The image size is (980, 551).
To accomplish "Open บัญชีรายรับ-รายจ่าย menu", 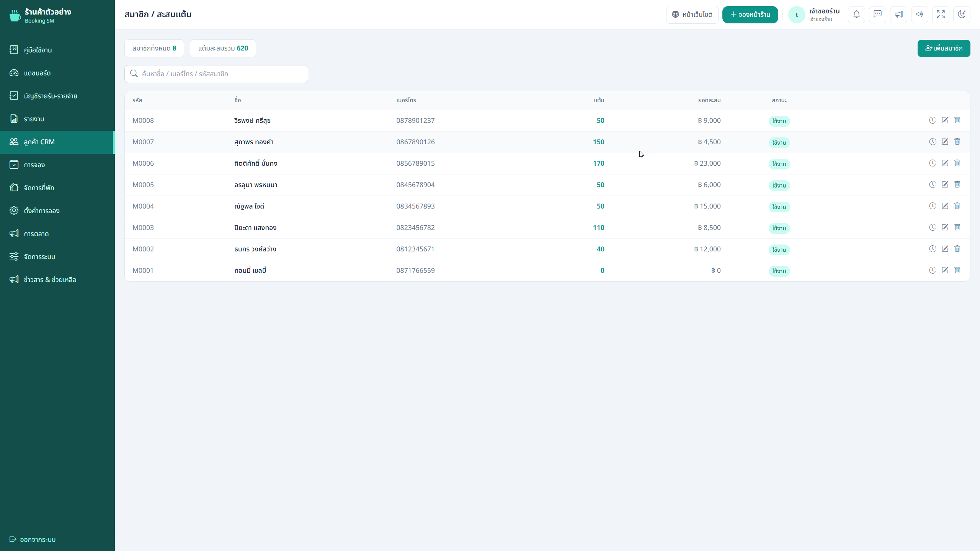I will [57, 96].
